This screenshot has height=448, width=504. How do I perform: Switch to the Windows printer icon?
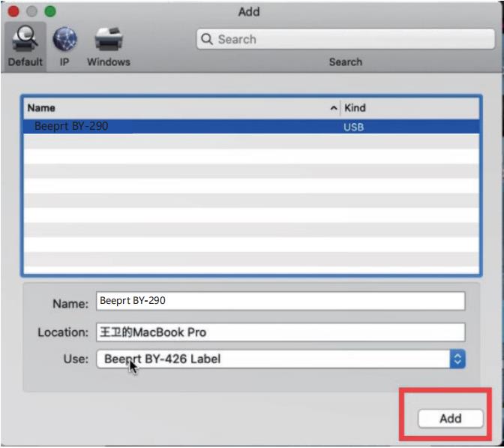click(x=109, y=39)
